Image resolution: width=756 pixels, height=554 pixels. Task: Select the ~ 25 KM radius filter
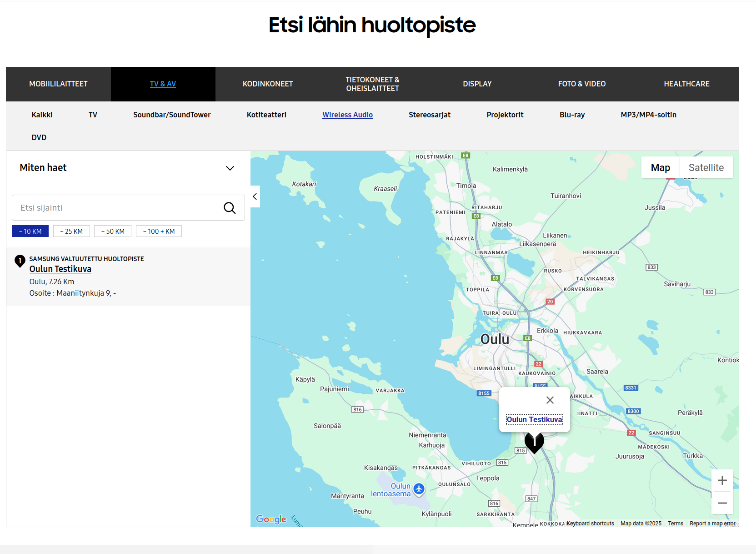71,232
